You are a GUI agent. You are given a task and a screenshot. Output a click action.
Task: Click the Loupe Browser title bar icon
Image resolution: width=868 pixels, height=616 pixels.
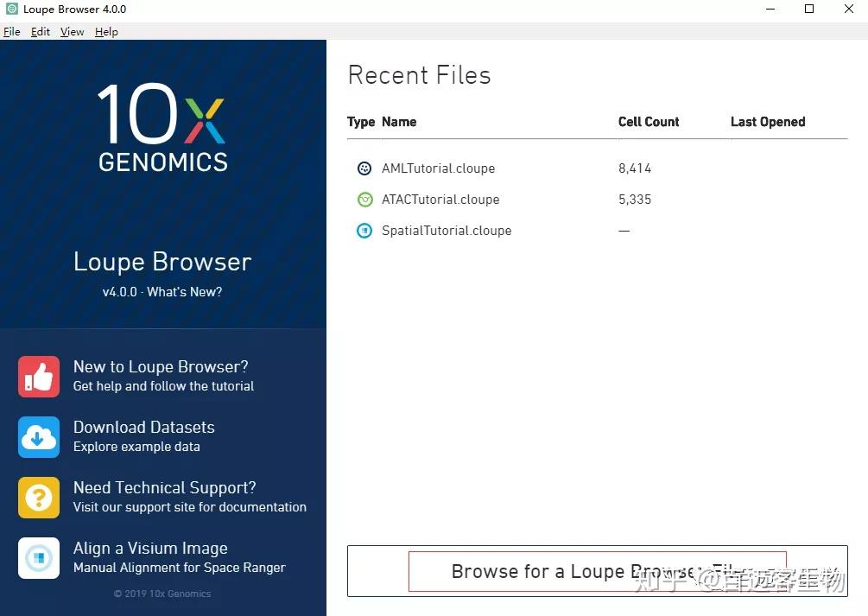coord(10,9)
